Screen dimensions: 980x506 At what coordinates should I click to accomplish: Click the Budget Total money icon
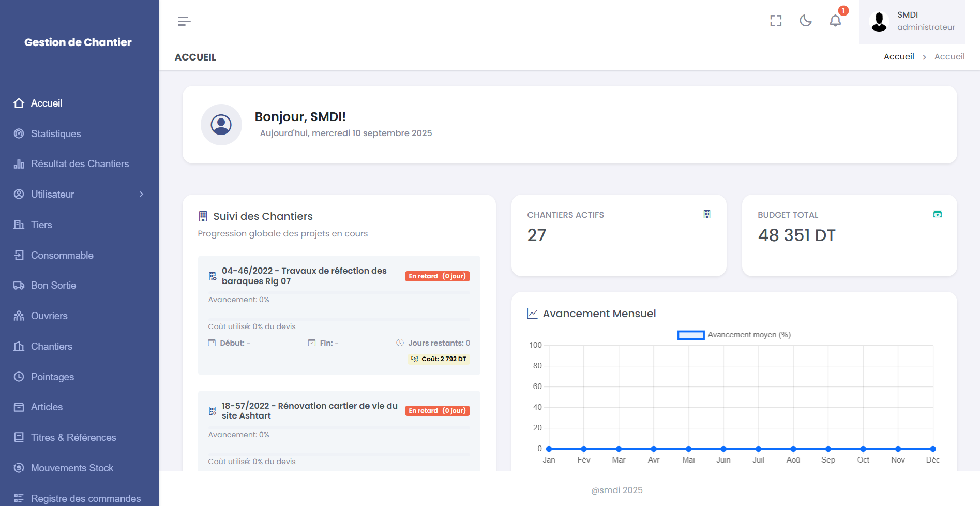[x=938, y=214]
